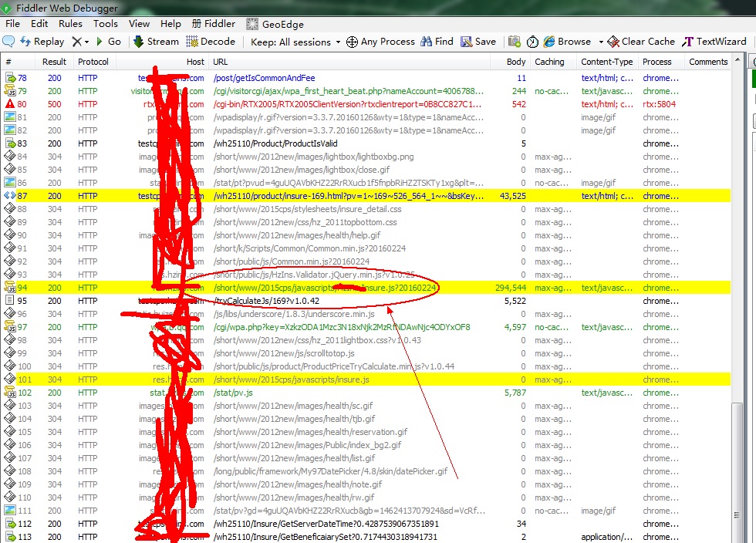Select URL /tryCalculateJs/169?v1.0.42
This screenshot has width=756, height=543.
(x=266, y=301)
